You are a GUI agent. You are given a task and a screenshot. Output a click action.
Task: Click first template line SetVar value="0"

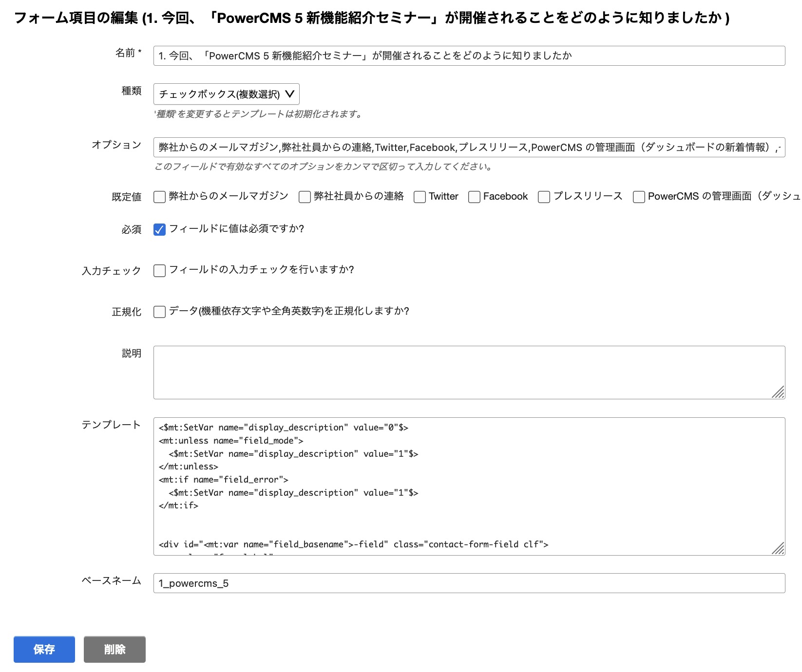(x=284, y=428)
